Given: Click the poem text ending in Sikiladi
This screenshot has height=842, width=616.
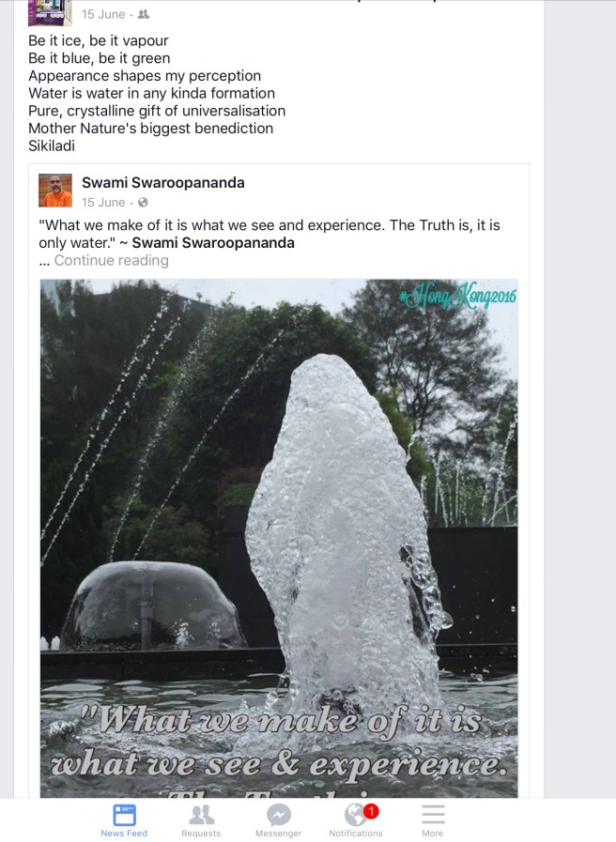Looking at the screenshot, I should [x=157, y=94].
